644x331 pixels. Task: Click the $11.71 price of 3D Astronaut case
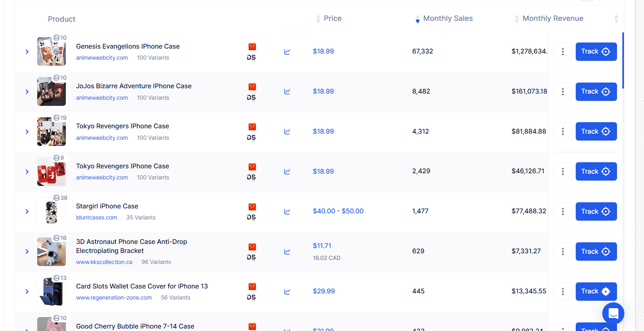(322, 246)
